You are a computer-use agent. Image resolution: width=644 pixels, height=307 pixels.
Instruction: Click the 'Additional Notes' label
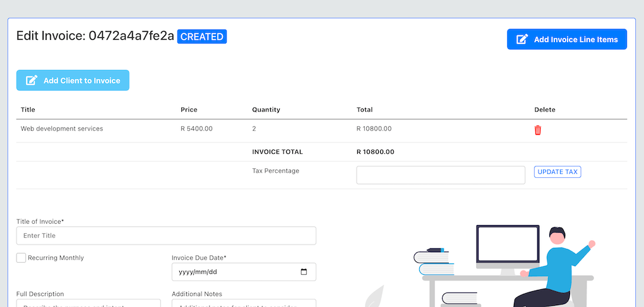click(197, 294)
